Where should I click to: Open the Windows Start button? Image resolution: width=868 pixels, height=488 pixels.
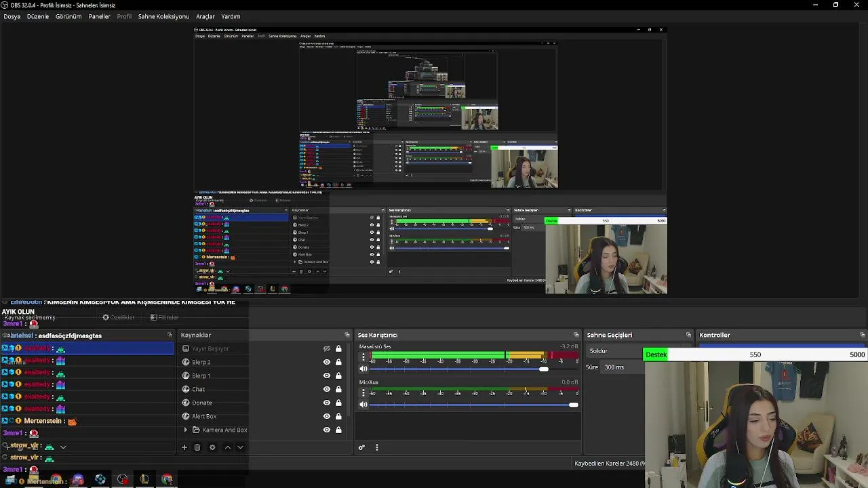pos(10,480)
